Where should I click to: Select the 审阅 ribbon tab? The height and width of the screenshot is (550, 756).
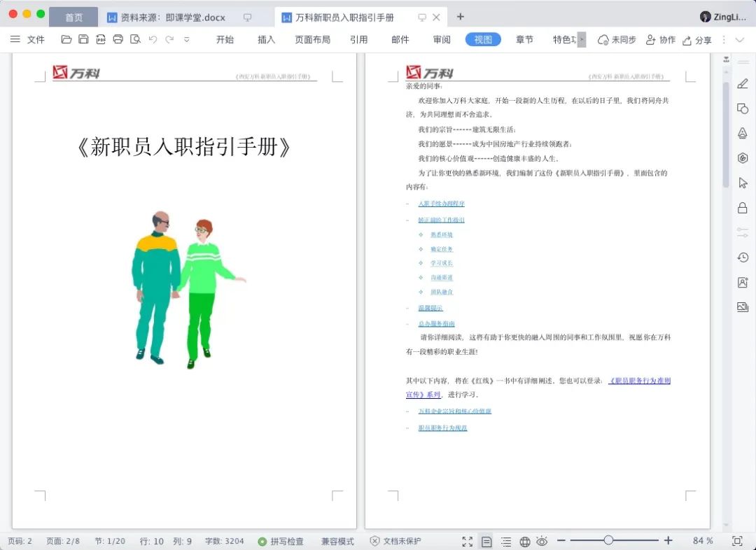click(x=442, y=39)
